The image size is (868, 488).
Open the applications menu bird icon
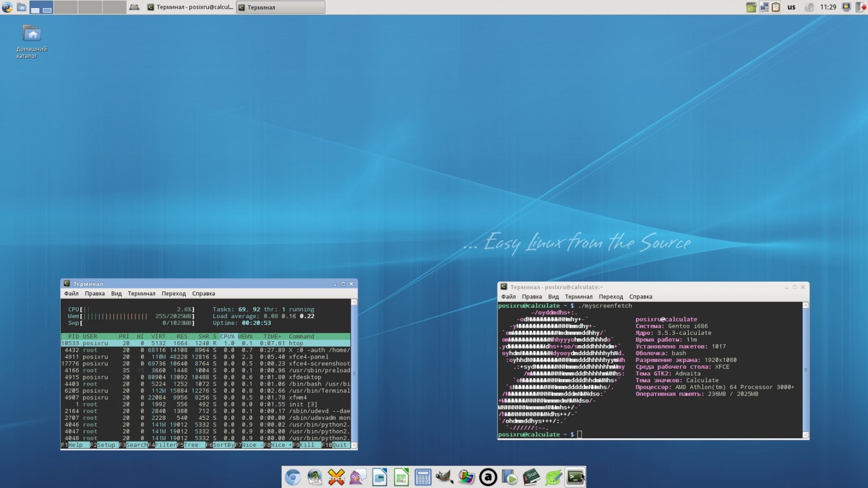click(x=7, y=8)
